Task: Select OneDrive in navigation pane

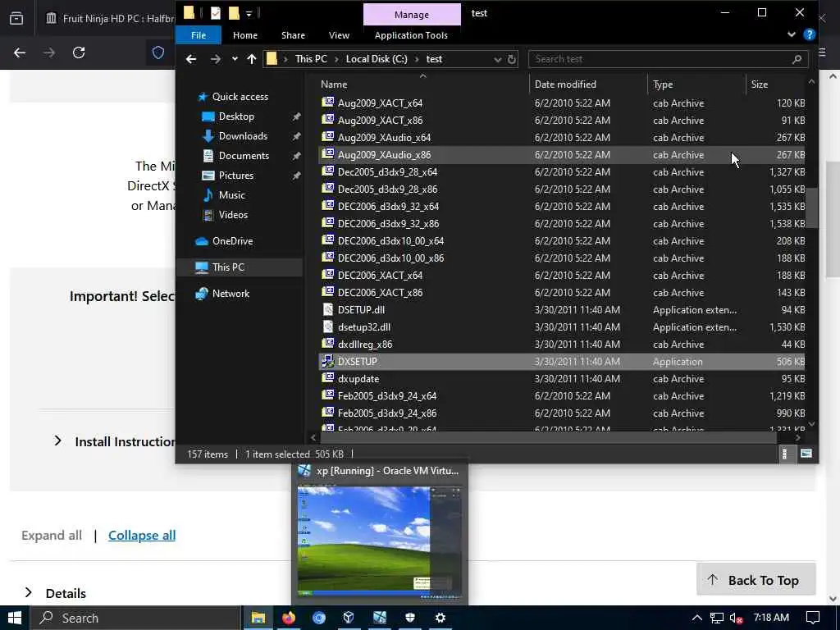Action: pos(232,241)
